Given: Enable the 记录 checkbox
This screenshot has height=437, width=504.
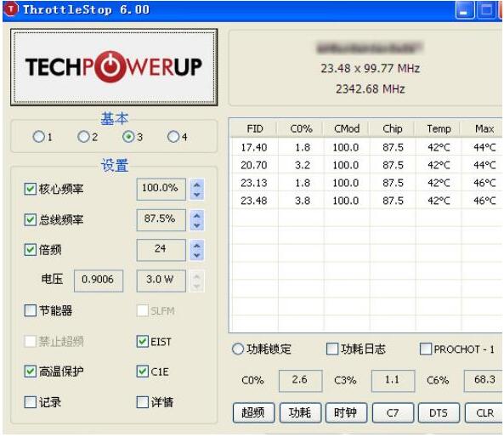Looking at the screenshot, I should [31, 402].
